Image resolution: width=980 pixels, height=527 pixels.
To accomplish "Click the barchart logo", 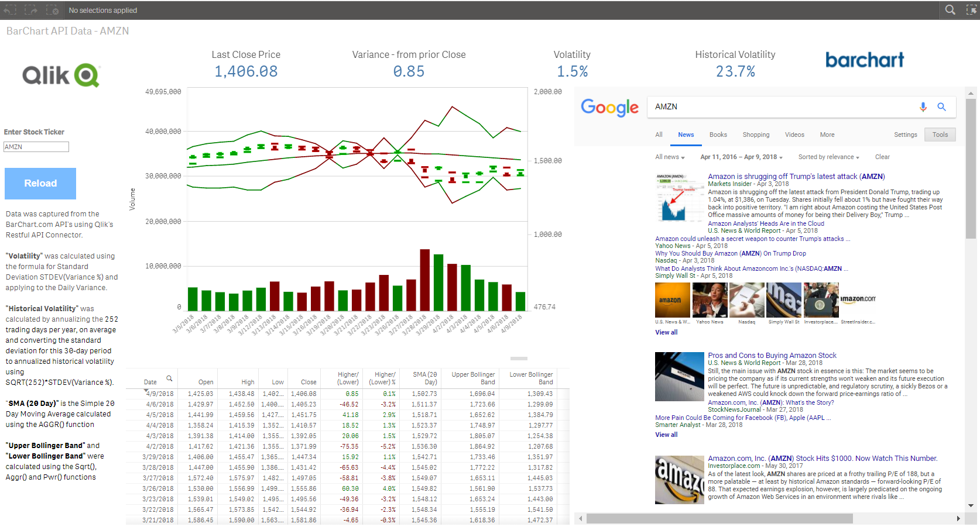I will [865, 60].
